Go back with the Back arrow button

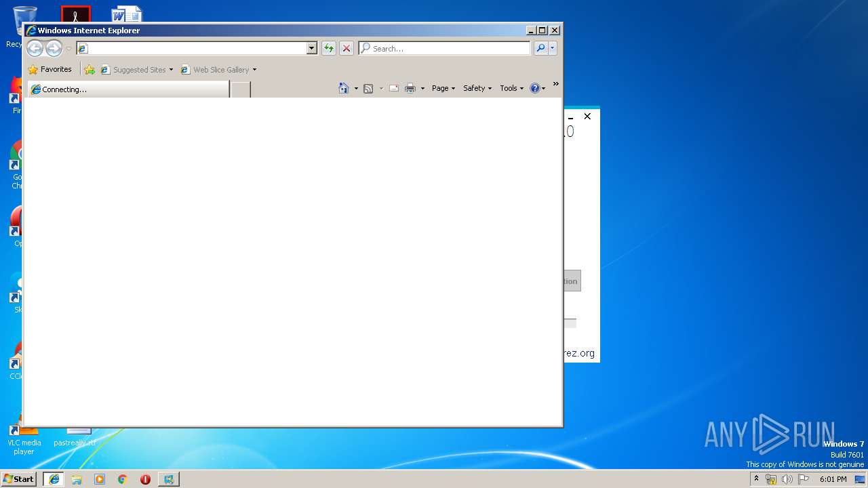point(35,48)
